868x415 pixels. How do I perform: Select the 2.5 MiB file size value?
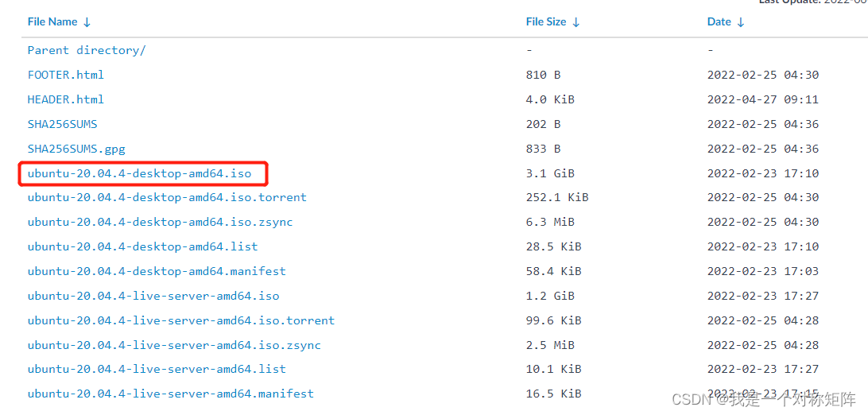click(x=550, y=345)
